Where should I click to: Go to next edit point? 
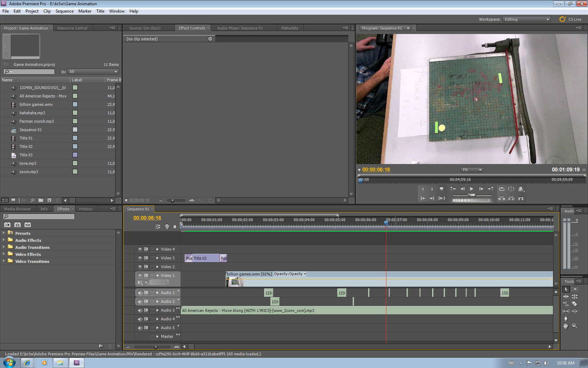pyautogui.click(x=490, y=189)
